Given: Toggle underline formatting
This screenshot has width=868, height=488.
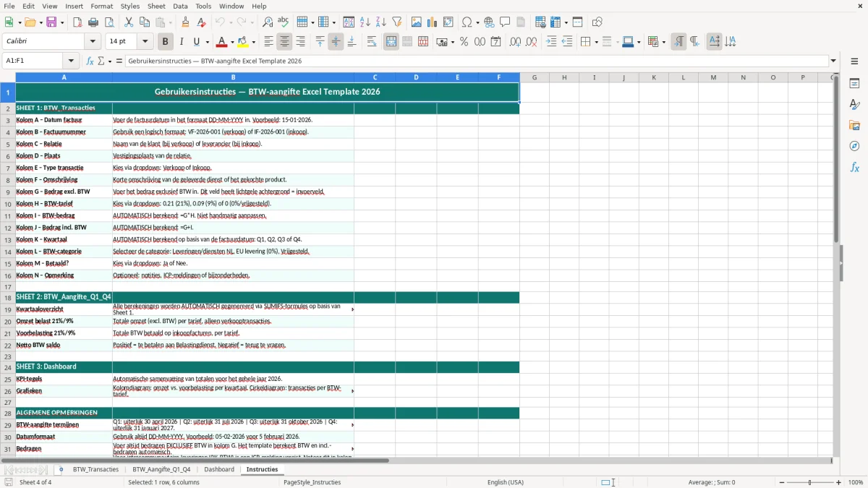Looking at the screenshot, I should (x=197, y=42).
